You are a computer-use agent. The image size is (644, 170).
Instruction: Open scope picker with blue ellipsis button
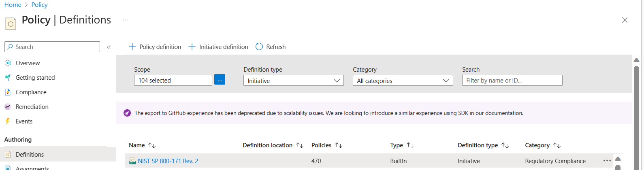220,80
